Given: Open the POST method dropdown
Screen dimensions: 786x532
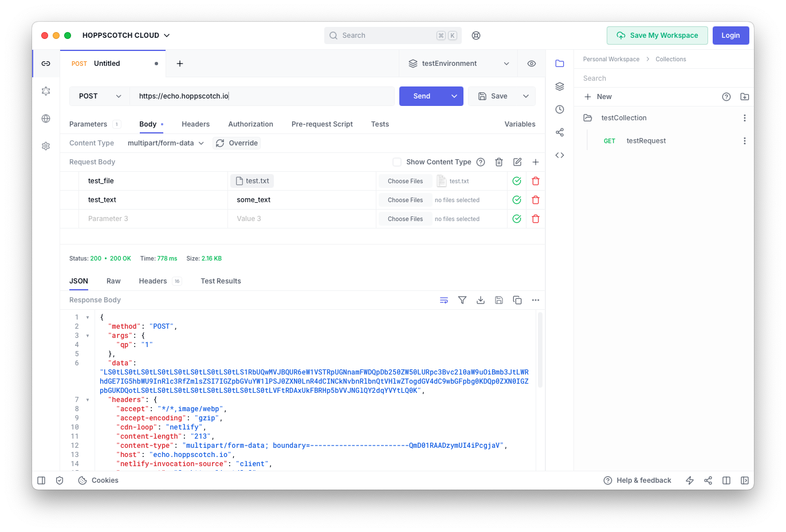Looking at the screenshot, I should point(100,96).
